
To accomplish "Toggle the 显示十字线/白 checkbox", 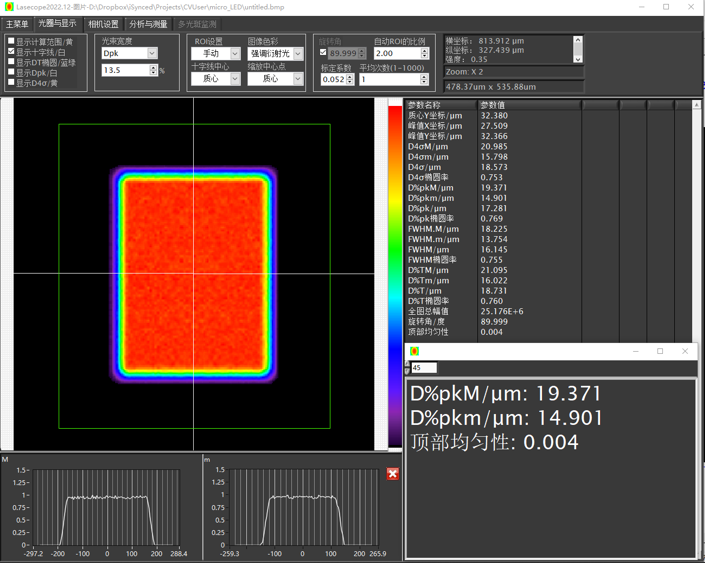I will coord(11,52).
